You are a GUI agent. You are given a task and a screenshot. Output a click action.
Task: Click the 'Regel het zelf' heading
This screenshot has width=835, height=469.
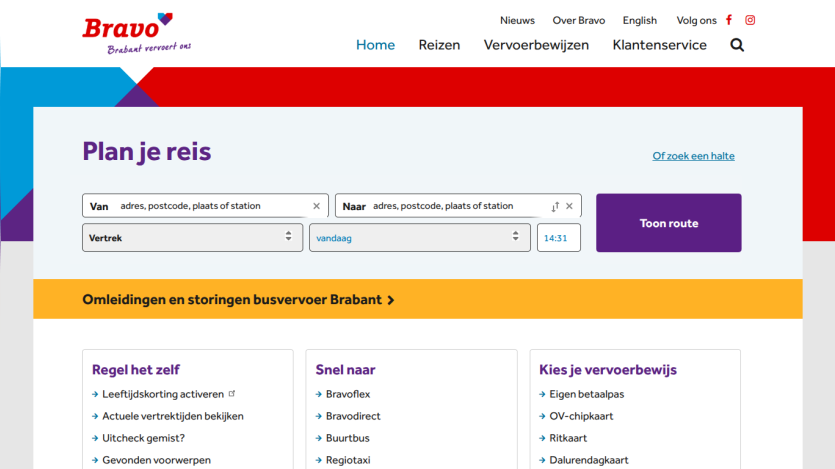coord(136,369)
